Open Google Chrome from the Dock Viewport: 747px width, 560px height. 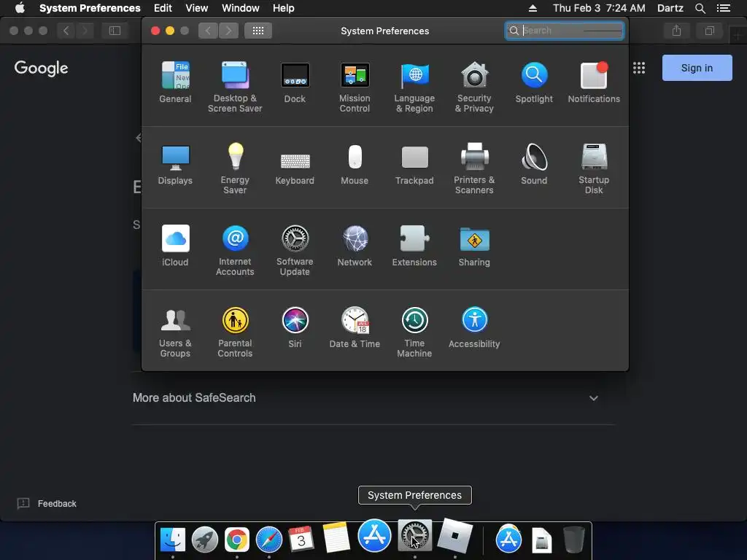[237, 540]
